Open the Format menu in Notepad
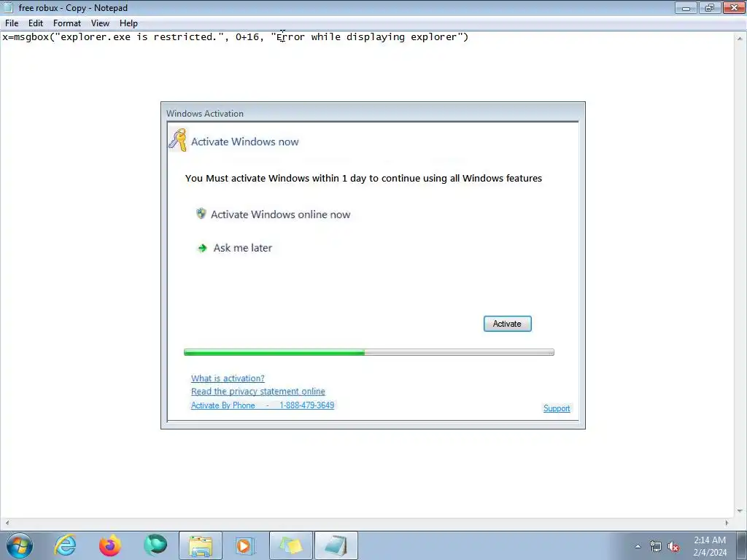 click(x=66, y=23)
